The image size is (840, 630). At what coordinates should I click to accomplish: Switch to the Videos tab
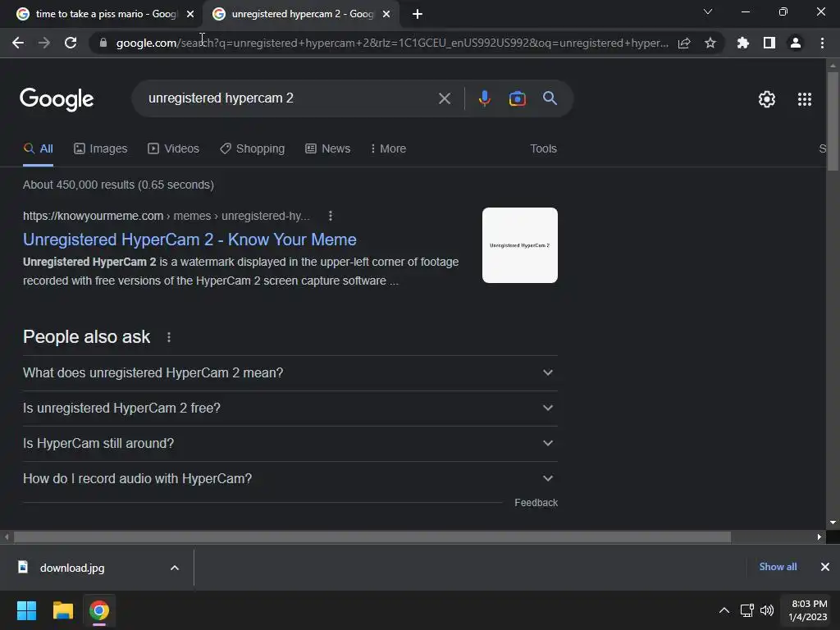[174, 149]
